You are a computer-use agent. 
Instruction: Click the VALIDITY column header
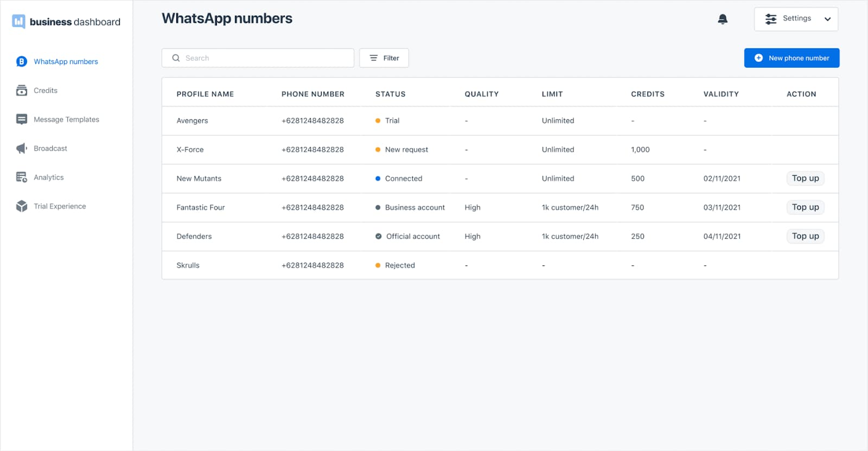coord(721,94)
